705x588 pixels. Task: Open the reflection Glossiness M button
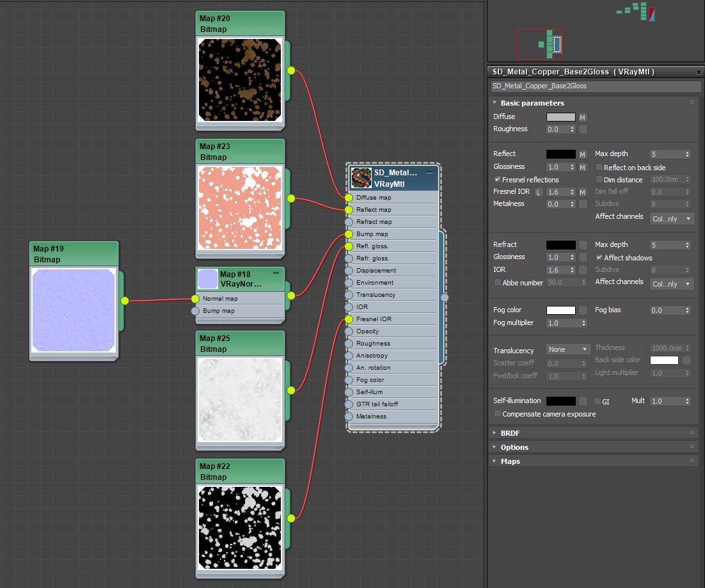[583, 167]
